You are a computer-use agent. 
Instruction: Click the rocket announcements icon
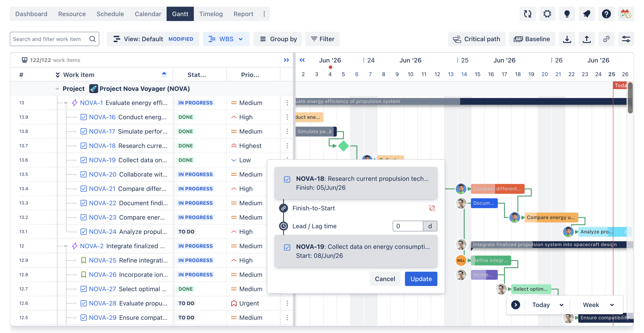tap(586, 14)
